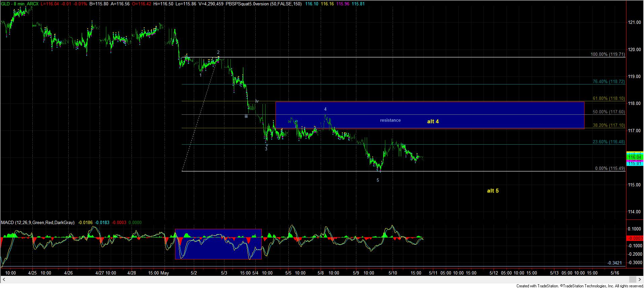Select the 50.00% (117.60) Fibonacci label
644x288 pixels.
click(609, 112)
